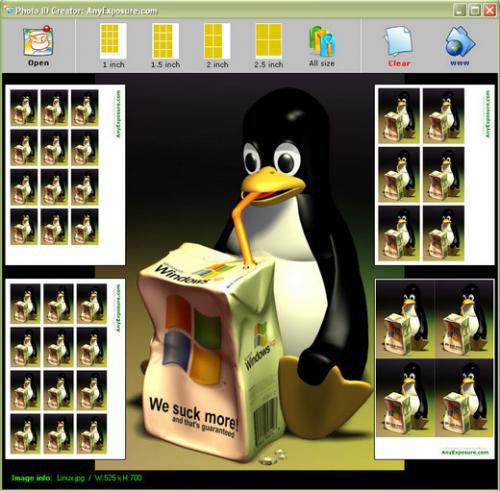This screenshot has width=500, height=491.
Task: Click the main penguin preview image
Action: [x=250, y=272]
